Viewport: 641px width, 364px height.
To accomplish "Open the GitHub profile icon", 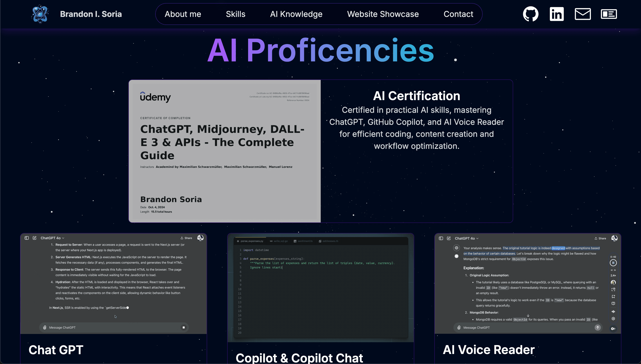I will coord(530,14).
